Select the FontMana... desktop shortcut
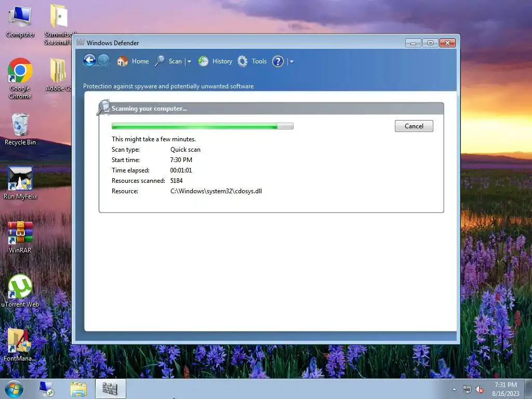This screenshot has width=532, height=399. tap(20, 345)
